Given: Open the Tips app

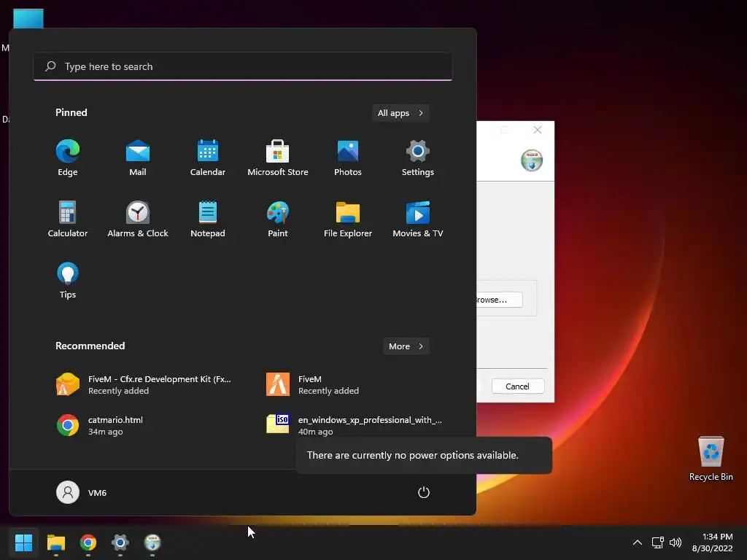Looking at the screenshot, I should point(68,281).
